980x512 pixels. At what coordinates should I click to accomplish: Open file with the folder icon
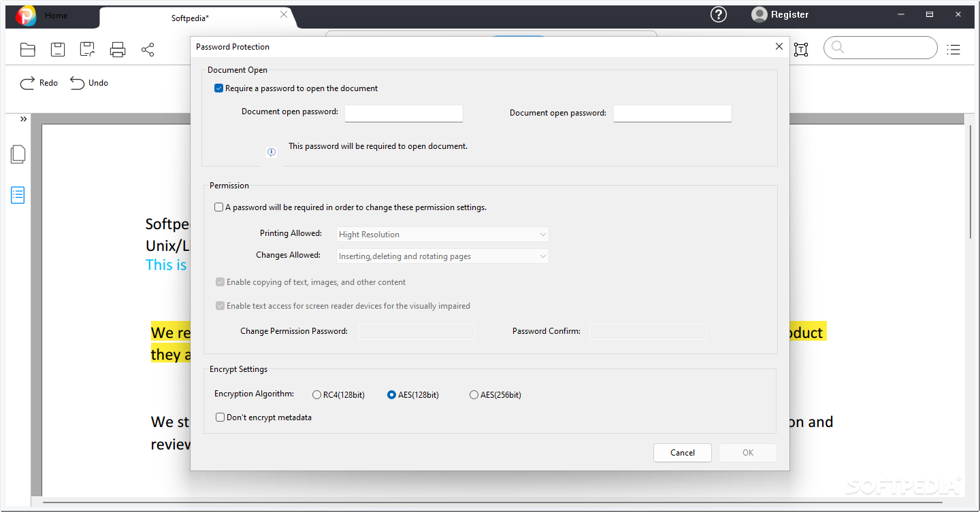(x=28, y=49)
